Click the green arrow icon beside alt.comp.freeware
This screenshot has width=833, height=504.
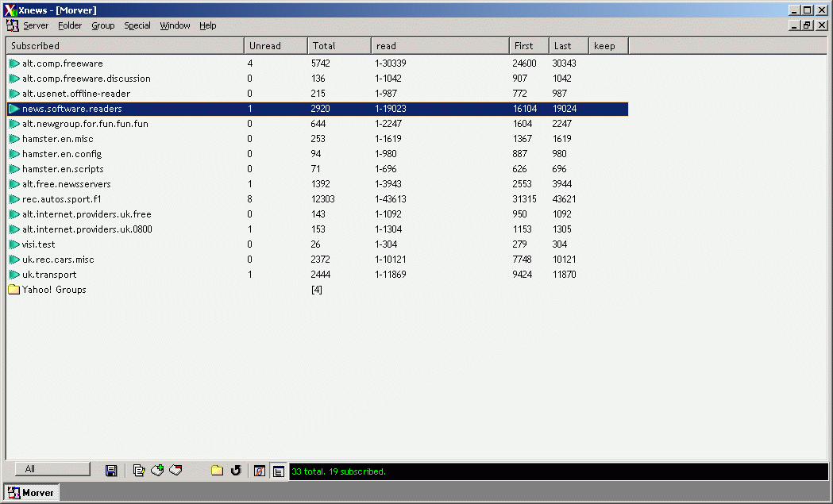point(14,63)
